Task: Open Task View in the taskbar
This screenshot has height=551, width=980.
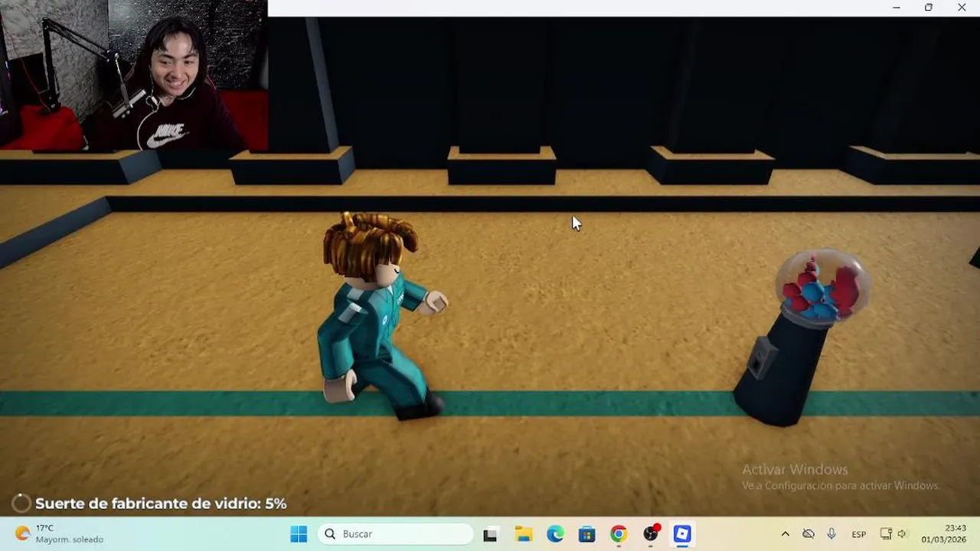Action: (490, 534)
